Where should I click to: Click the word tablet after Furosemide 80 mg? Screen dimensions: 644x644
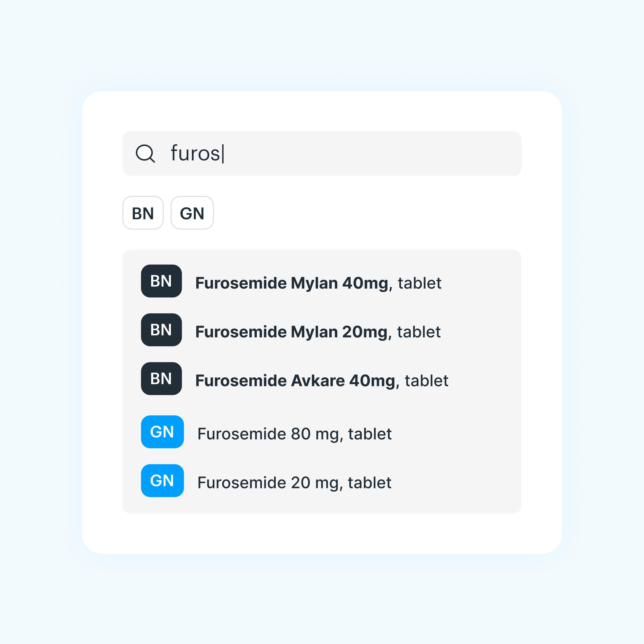pyautogui.click(x=370, y=434)
